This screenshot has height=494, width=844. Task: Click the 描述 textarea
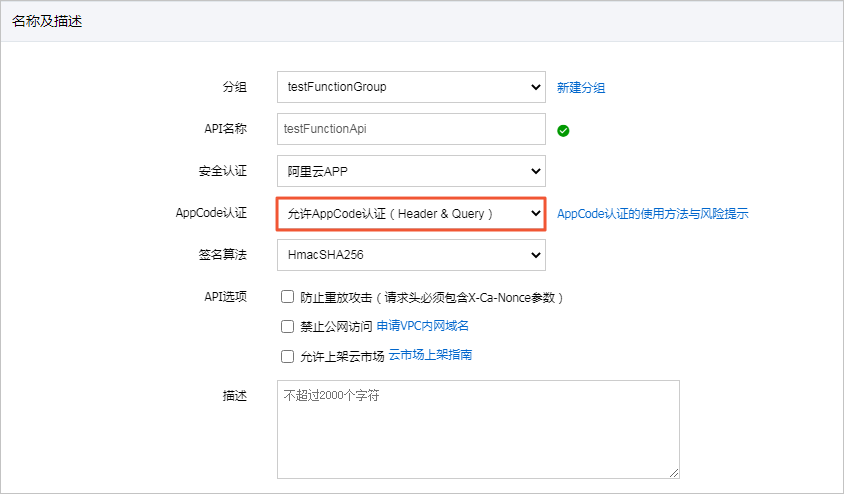click(x=479, y=429)
